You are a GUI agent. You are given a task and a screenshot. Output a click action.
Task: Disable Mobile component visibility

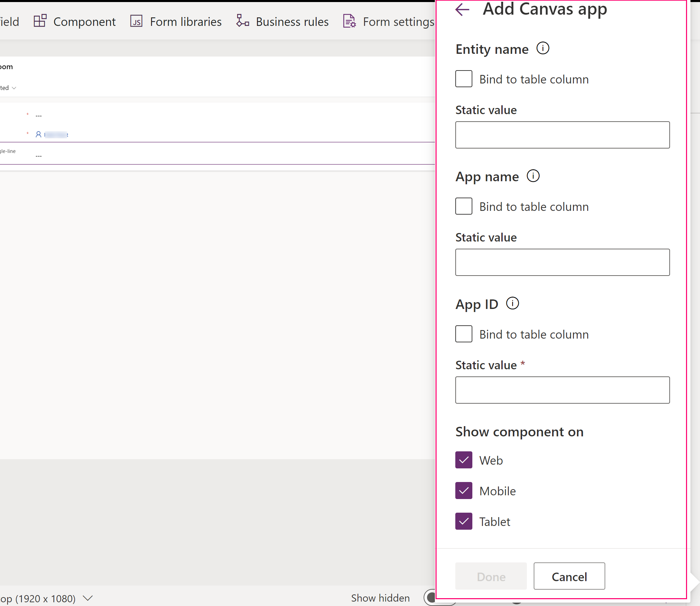pos(464,491)
